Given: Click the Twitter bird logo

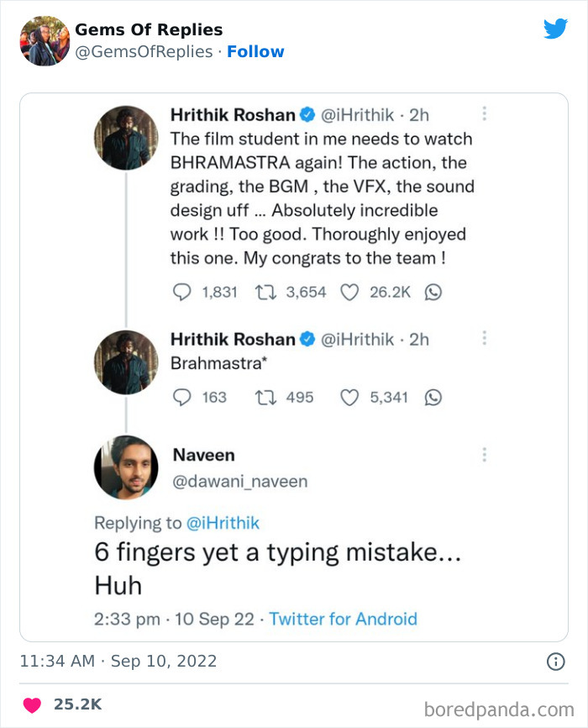Looking at the screenshot, I should click(556, 28).
